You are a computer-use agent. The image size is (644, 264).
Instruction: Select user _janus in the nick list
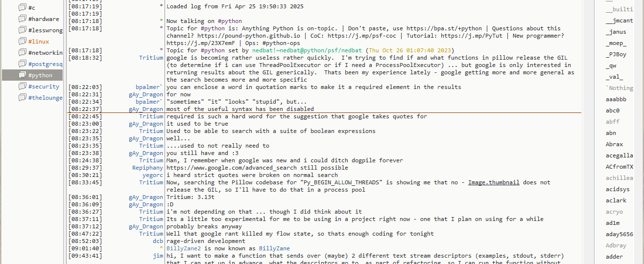pos(616,32)
